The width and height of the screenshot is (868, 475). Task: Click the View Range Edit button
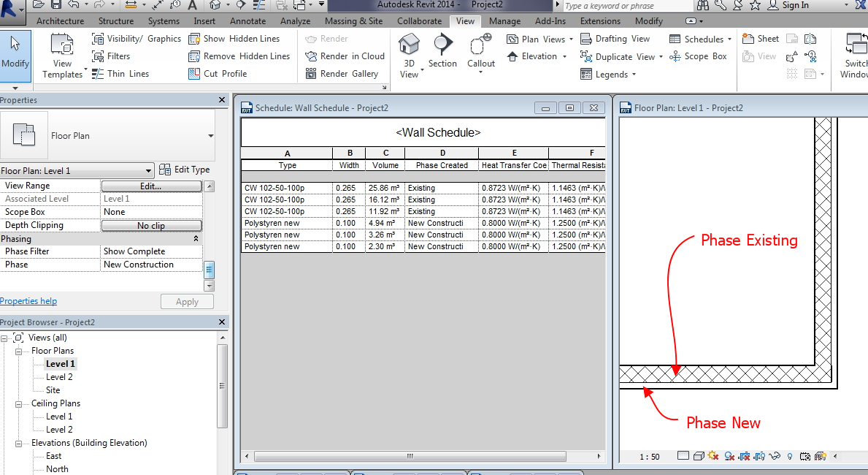point(150,186)
